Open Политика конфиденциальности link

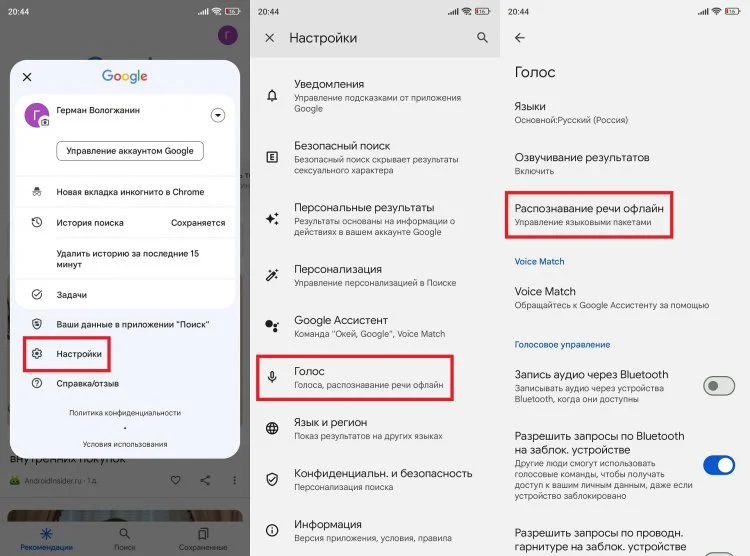point(125,412)
